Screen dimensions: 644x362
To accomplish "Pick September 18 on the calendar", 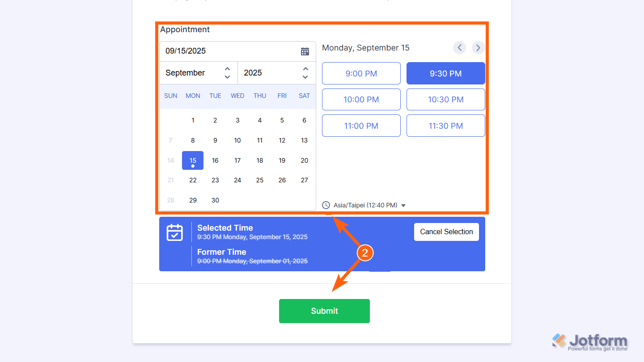I will tap(260, 160).
